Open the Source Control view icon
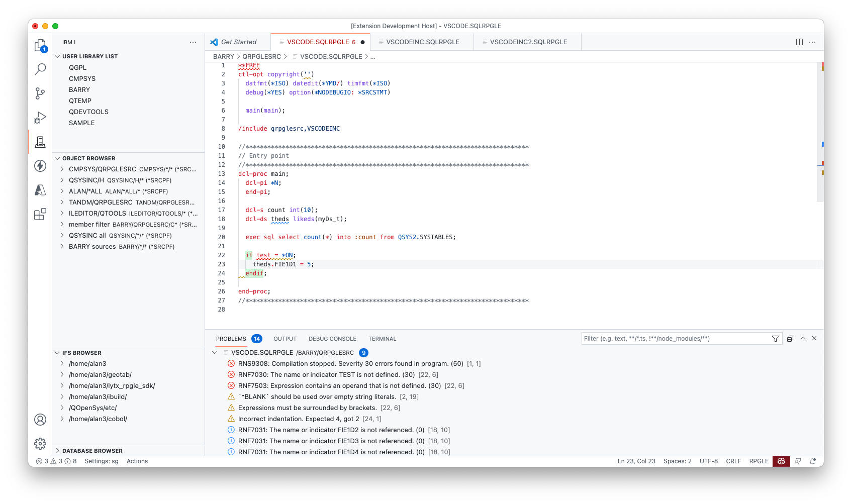The image size is (852, 504). pyautogui.click(x=40, y=93)
